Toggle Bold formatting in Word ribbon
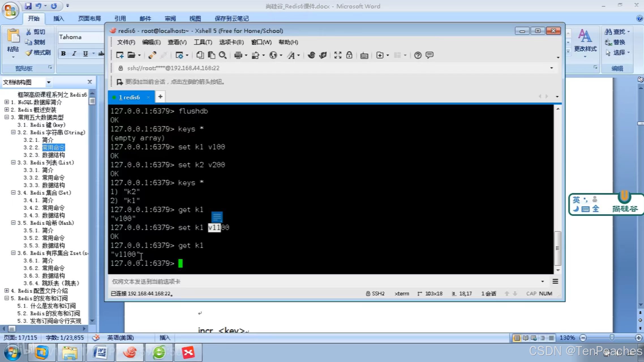Image resolution: width=644 pixels, height=362 pixels. tap(63, 53)
